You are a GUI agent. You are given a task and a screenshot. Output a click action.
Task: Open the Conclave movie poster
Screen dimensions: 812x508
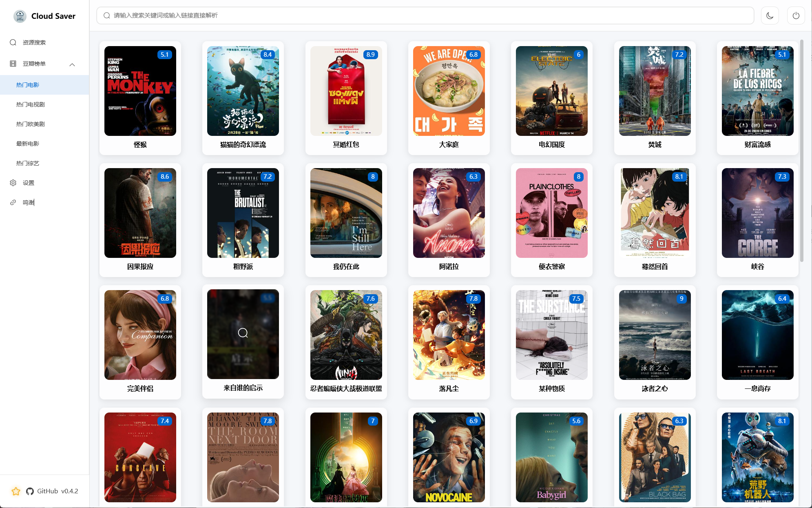pyautogui.click(x=140, y=457)
